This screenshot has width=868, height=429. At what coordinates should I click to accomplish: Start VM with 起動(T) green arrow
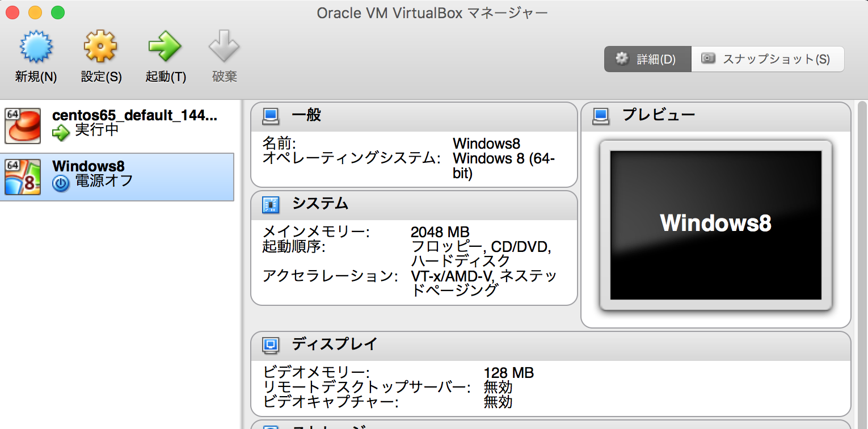[x=165, y=47]
